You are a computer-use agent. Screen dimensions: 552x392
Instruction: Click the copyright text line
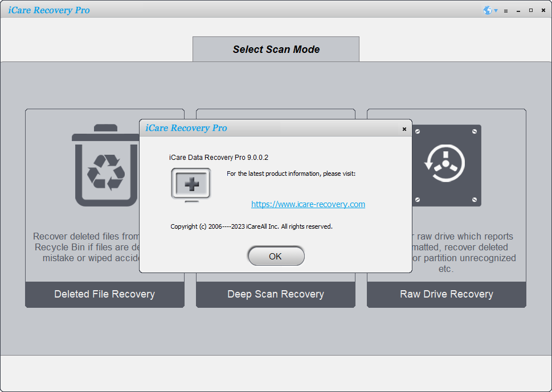(x=251, y=226)
